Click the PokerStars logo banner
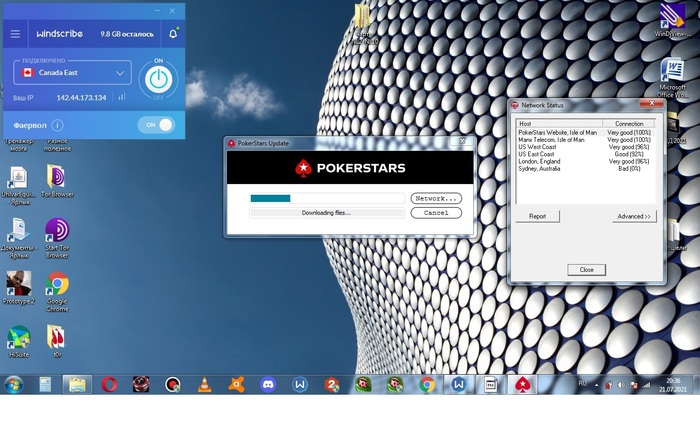Viewport: 700px width, 424px height. [x=350, y=168]
